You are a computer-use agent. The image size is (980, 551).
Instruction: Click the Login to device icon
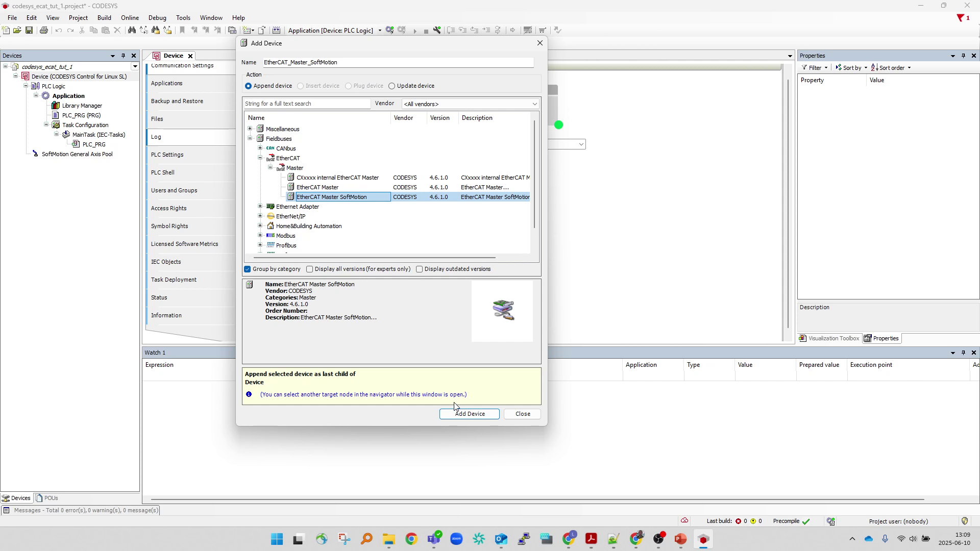(389, 30)
